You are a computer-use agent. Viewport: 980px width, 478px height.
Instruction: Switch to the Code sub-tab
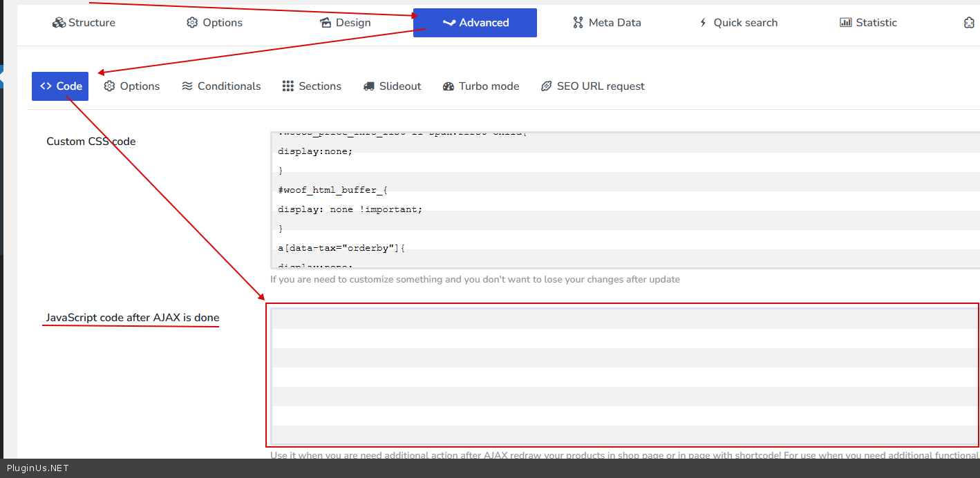pyautogui.click(x=60, y=86)
